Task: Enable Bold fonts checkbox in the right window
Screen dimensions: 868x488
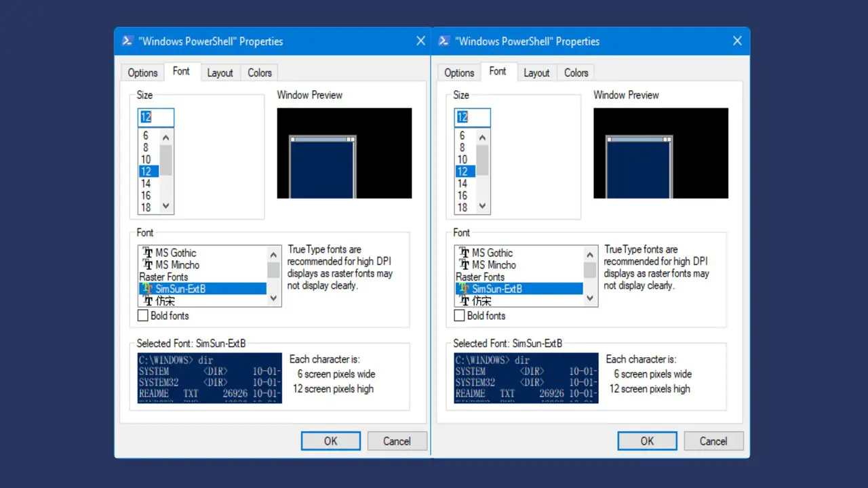Action: coord(460,316)
